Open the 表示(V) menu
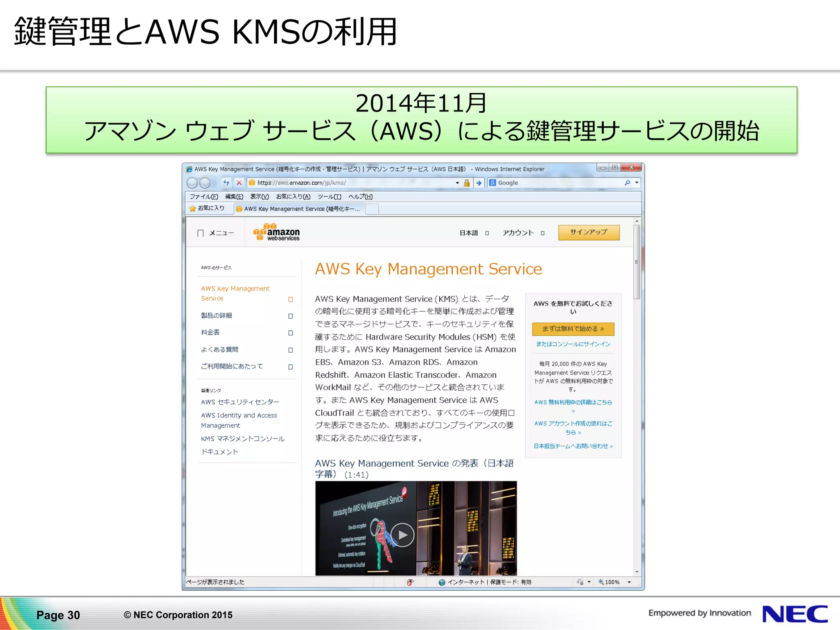This screenshot has width=840, height=630. [260, 196]
